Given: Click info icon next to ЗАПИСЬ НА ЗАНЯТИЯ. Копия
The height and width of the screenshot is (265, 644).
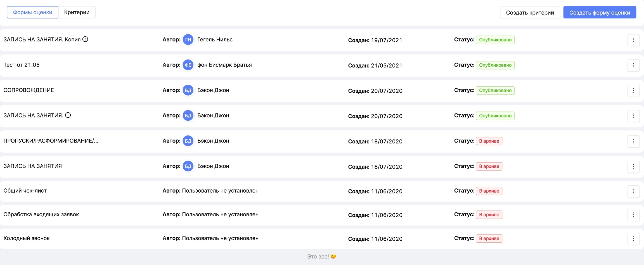Looking at the screenshot, I should 85,39.
